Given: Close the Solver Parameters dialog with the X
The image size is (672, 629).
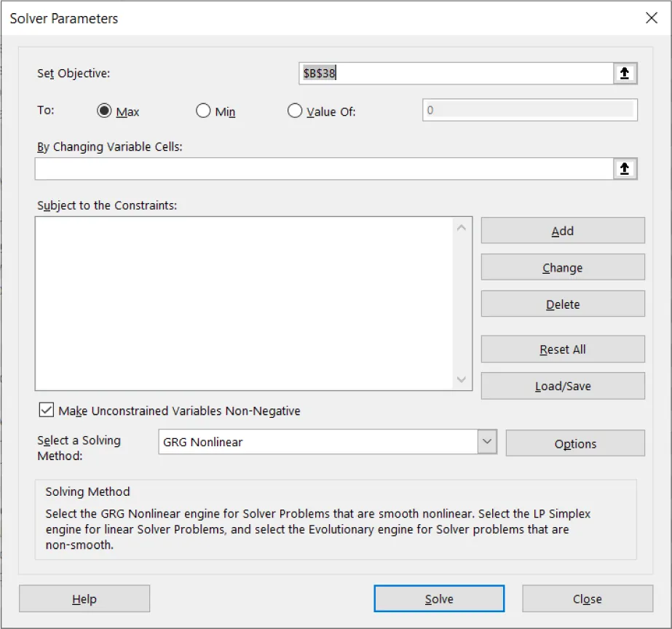Looking at the screenshot, I should 652,18.
